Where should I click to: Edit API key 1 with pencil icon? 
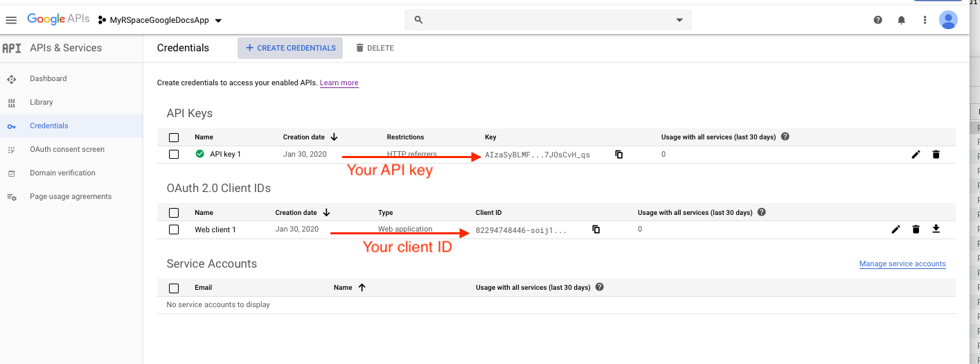pyautogui.click(x=916, y=155)
